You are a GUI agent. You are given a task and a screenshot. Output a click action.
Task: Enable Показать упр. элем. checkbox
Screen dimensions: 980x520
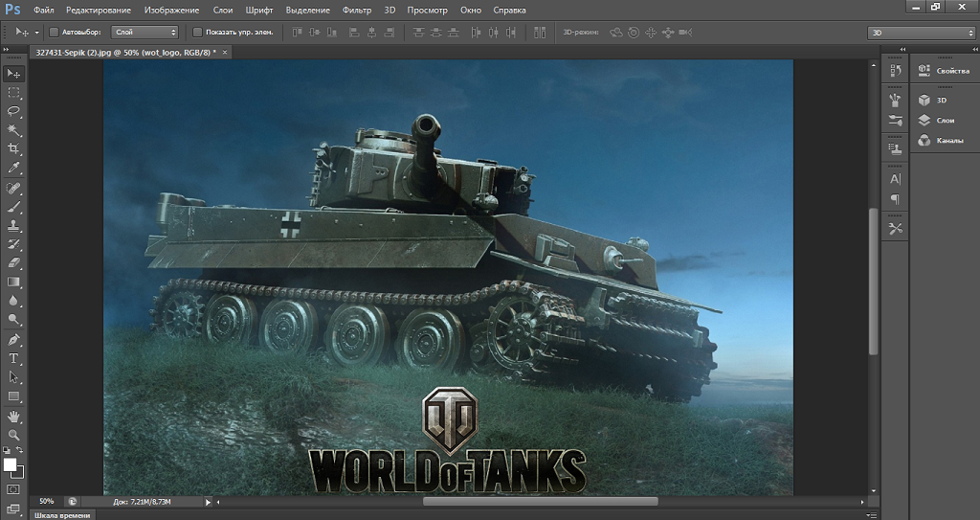197,32
